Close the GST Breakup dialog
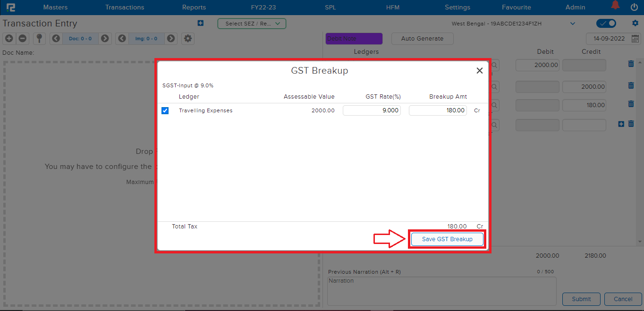The image size is (644, 311). coord(479,71)
